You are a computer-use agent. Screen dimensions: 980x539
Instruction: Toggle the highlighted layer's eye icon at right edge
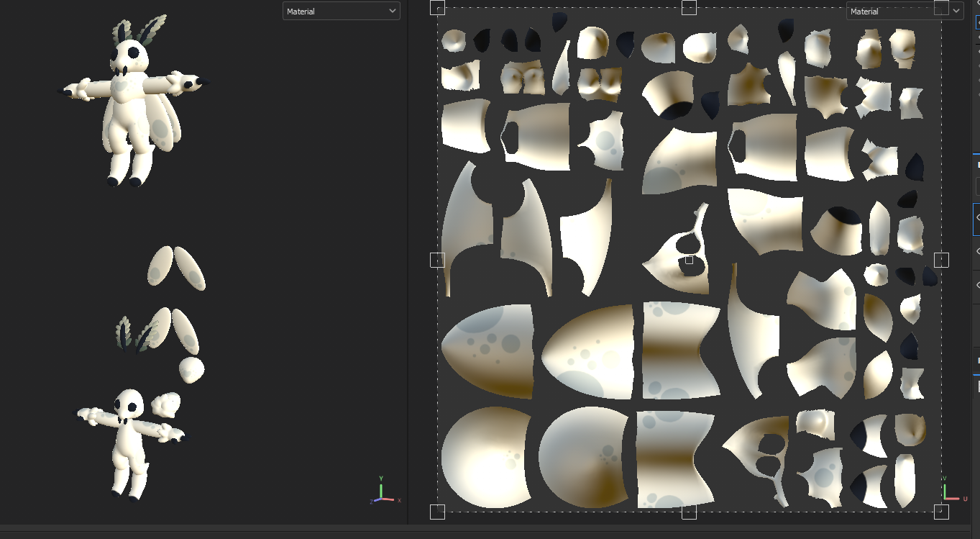click(976, 217)
